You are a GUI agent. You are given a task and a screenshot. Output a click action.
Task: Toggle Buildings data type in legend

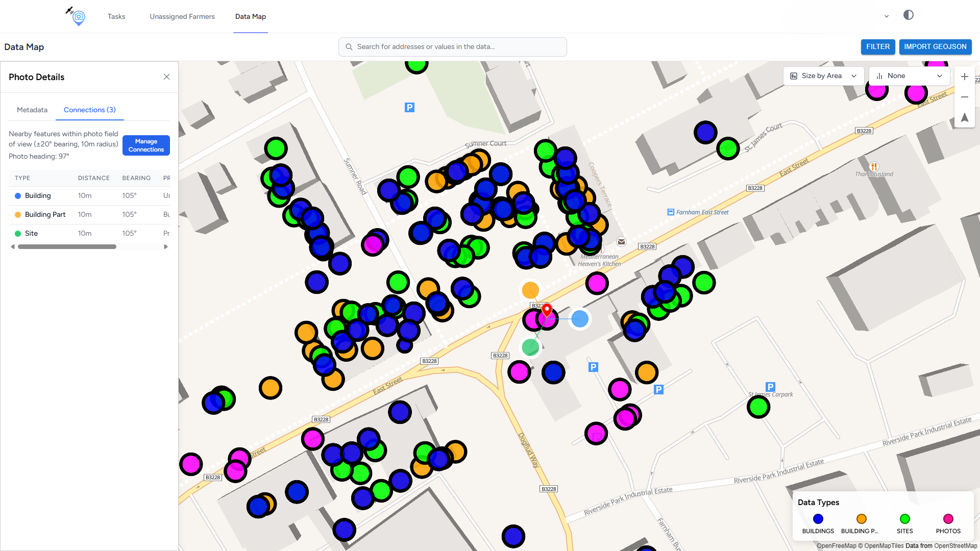(x=818, y=519)
